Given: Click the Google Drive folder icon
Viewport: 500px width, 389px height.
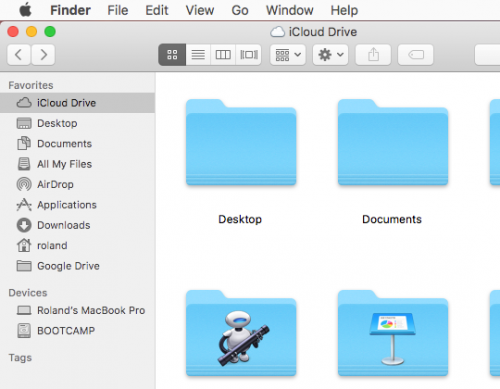Looking at the screenshot, I should [x=24, y=266].
